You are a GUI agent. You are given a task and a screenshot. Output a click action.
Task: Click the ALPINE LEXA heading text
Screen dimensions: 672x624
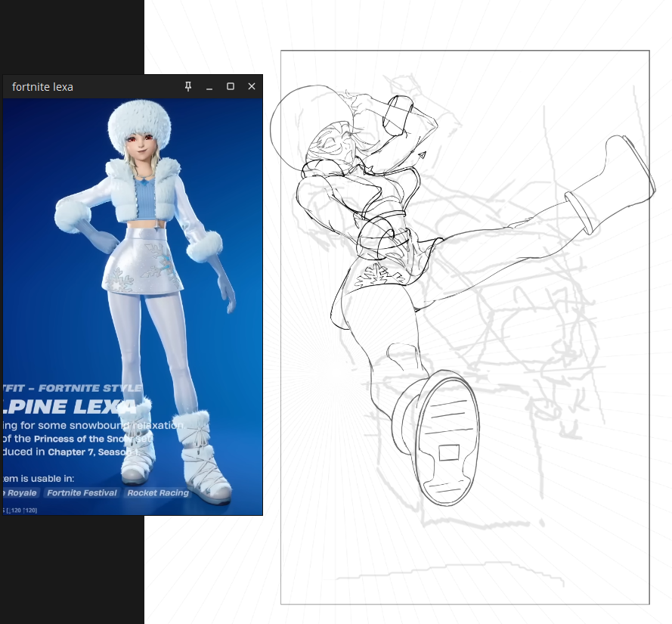70,407
